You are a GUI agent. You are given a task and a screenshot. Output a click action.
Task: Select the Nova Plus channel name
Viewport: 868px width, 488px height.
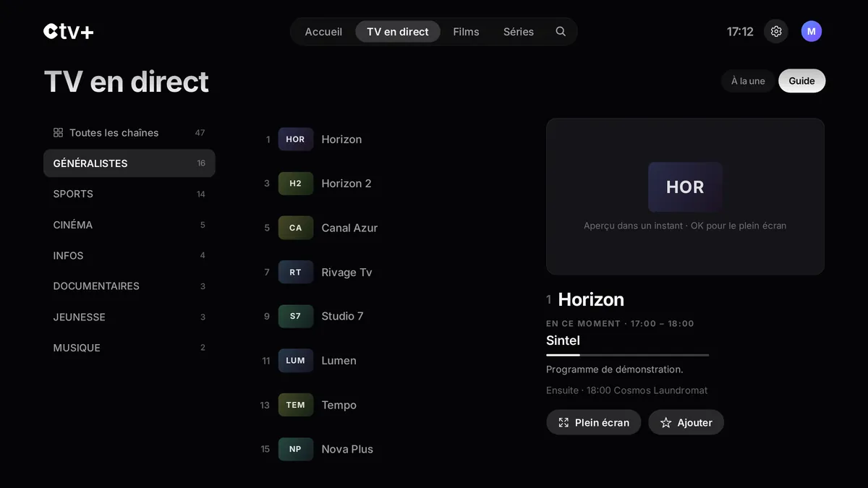[347, 449]
